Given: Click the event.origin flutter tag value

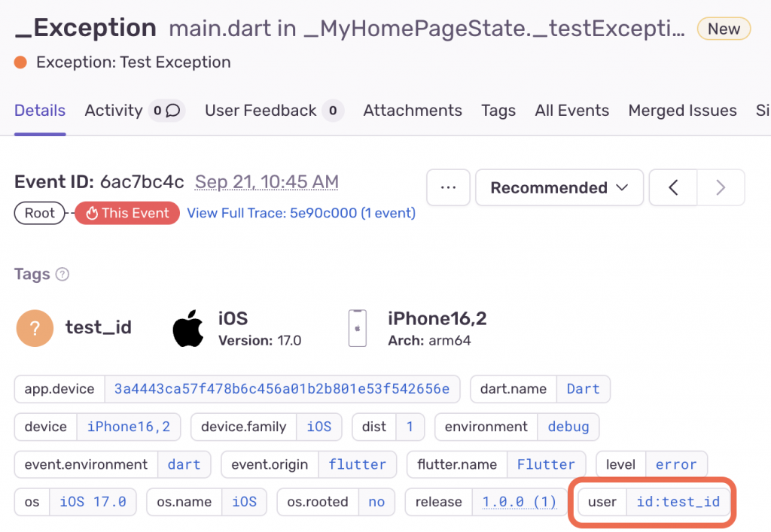Looking at the screenshot, I should click(358, 465).
